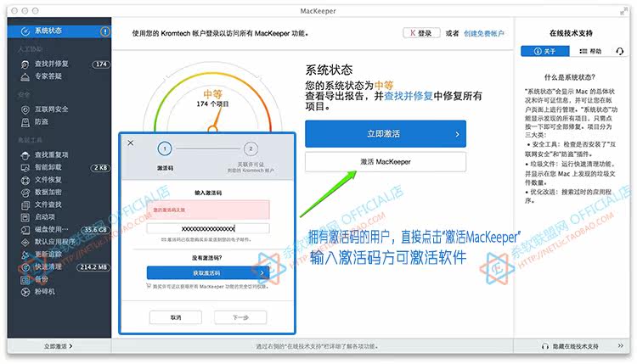Click the 激活 MacKeeper button
637x364 pixels.
coord(386,162)
